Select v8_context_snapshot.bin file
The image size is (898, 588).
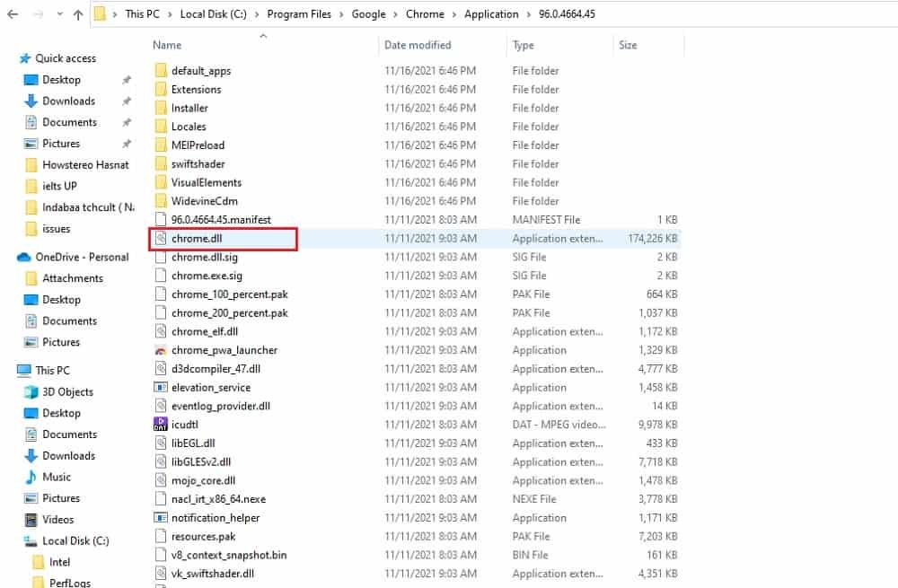click(229, 555)
